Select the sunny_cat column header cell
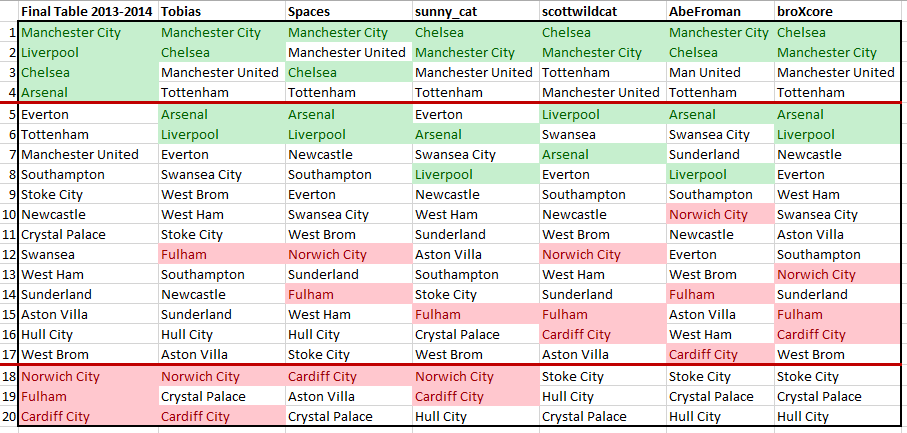This screenshot has width=907, height=433. click(475, 12)
